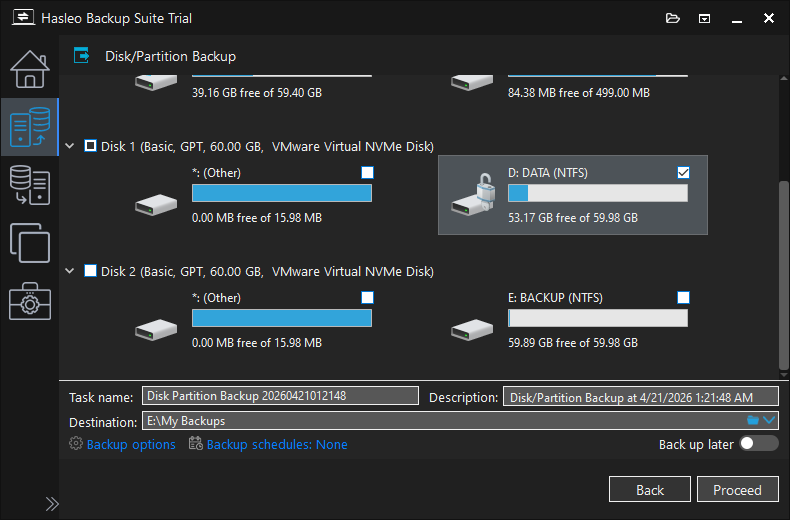Open the Destination dropdown arrow
Screen dimensions: 790x520
769,420
